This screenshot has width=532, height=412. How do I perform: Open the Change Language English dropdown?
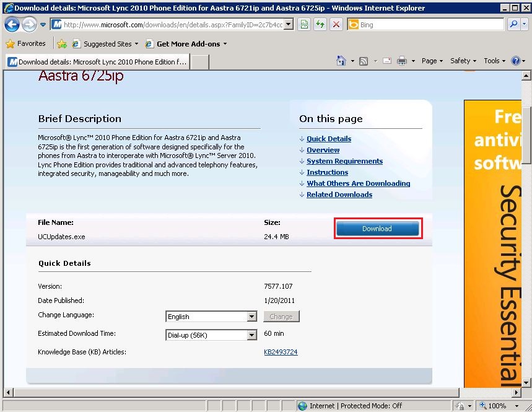tap(211, 317)
